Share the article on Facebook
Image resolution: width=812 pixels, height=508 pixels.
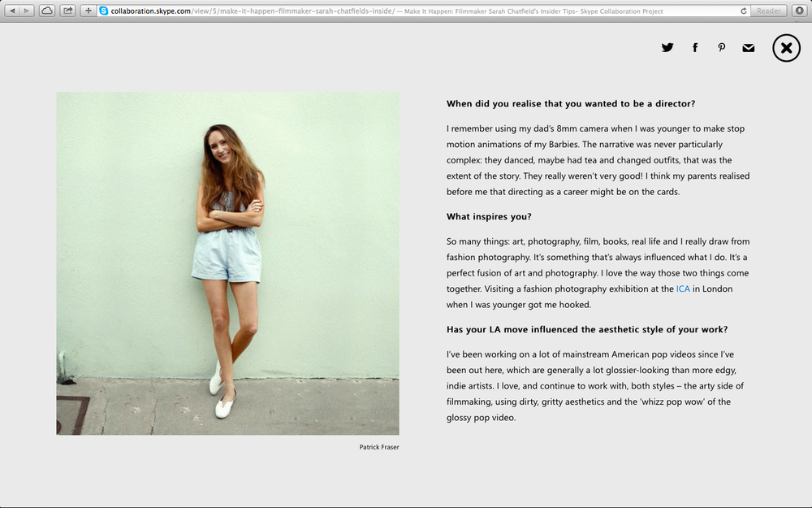pyautogui.click(x=695, y=47)
